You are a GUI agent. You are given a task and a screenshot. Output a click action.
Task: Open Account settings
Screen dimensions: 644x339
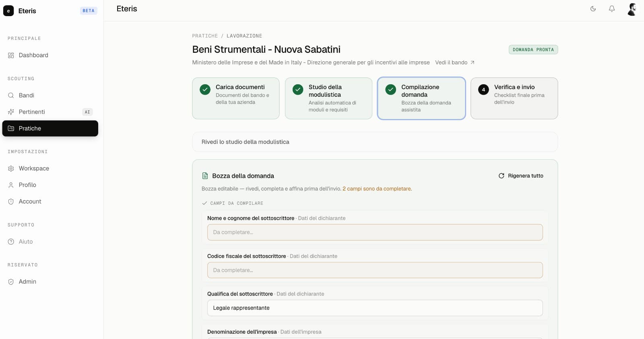tap(50, 202)
